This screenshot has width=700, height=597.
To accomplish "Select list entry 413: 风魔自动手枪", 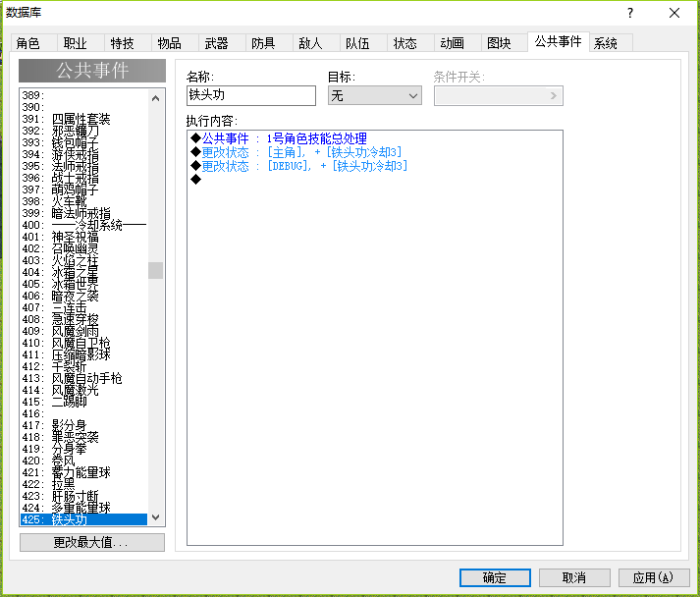I will (x=83, y=378).
